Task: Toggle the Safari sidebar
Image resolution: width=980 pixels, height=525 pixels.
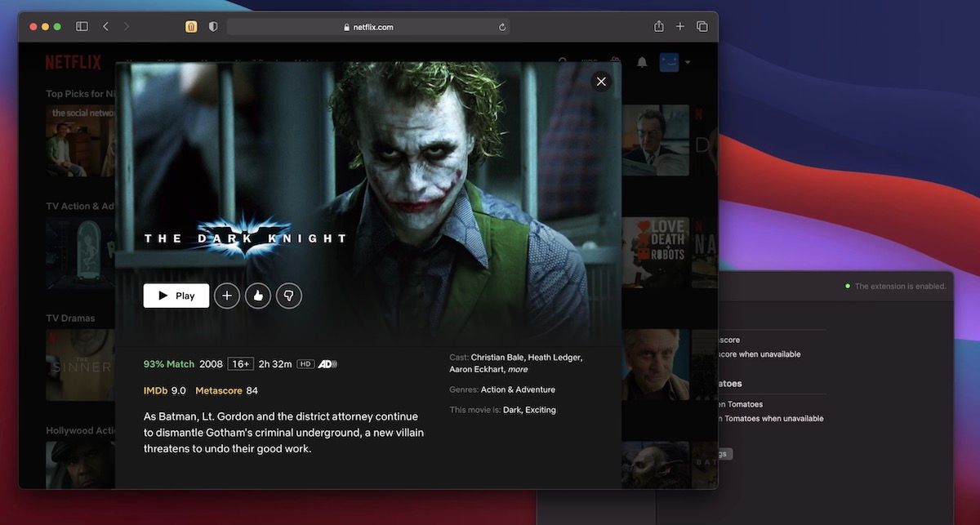Action: tap(82, 27)
